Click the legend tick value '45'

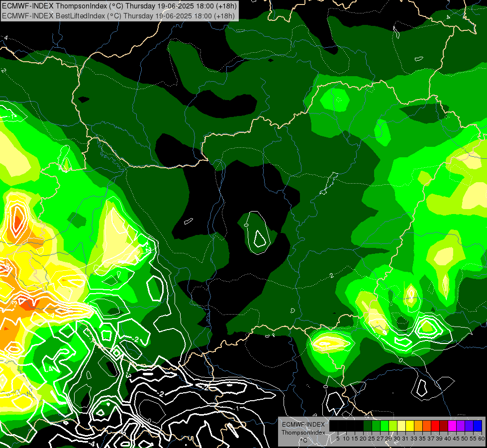click(x=456, y=439)
